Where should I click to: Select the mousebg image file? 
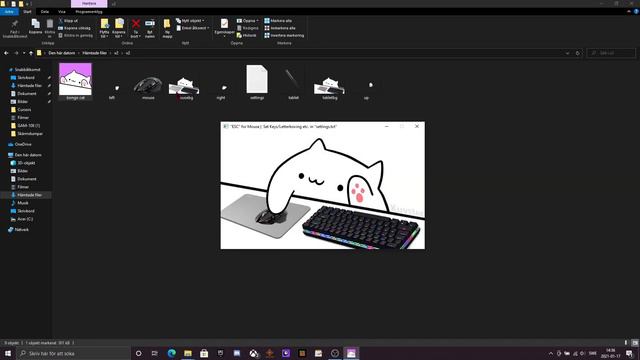click(184, 87)
